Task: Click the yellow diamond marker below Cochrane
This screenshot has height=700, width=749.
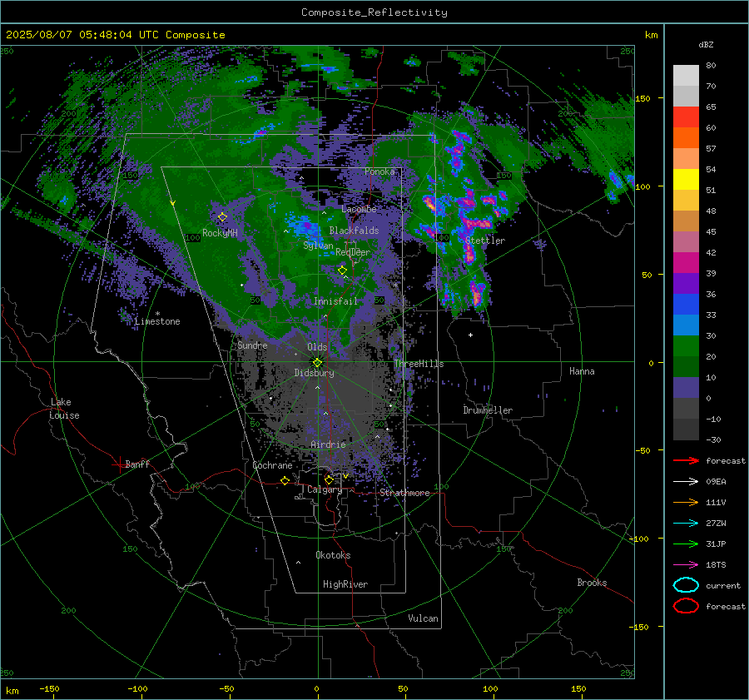Action: coord(285,481)
